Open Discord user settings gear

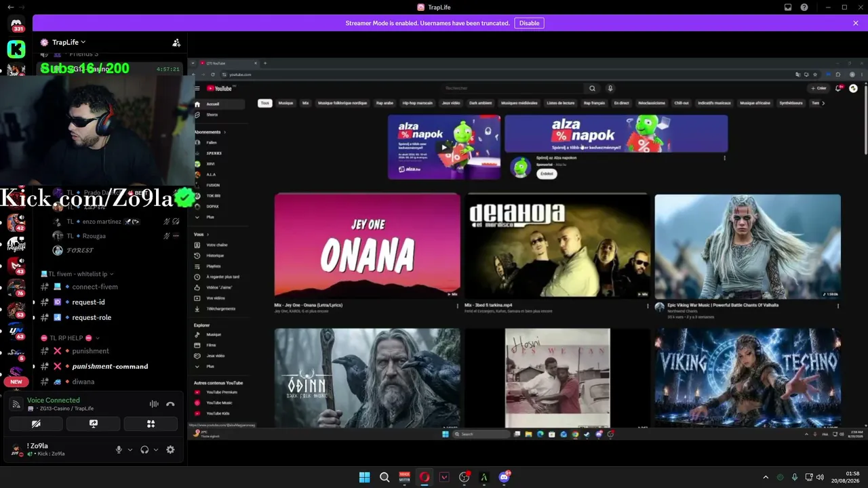pos(170,449)
